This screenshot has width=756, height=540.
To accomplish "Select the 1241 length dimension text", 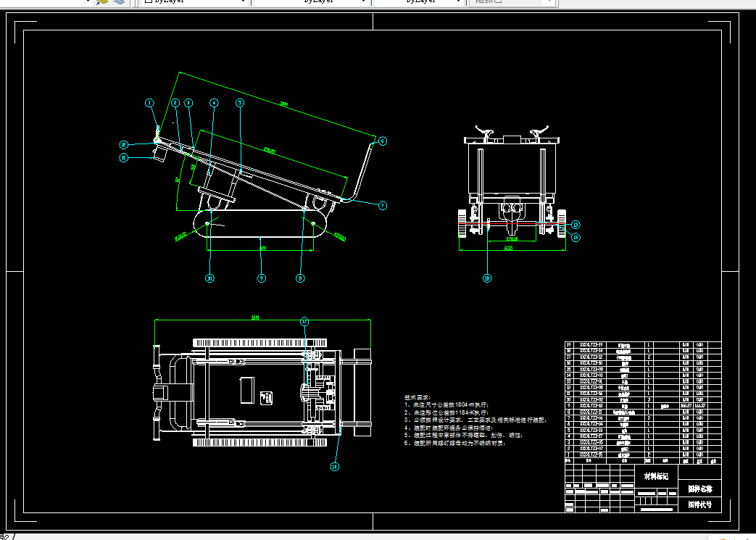I will click(256, 317).
